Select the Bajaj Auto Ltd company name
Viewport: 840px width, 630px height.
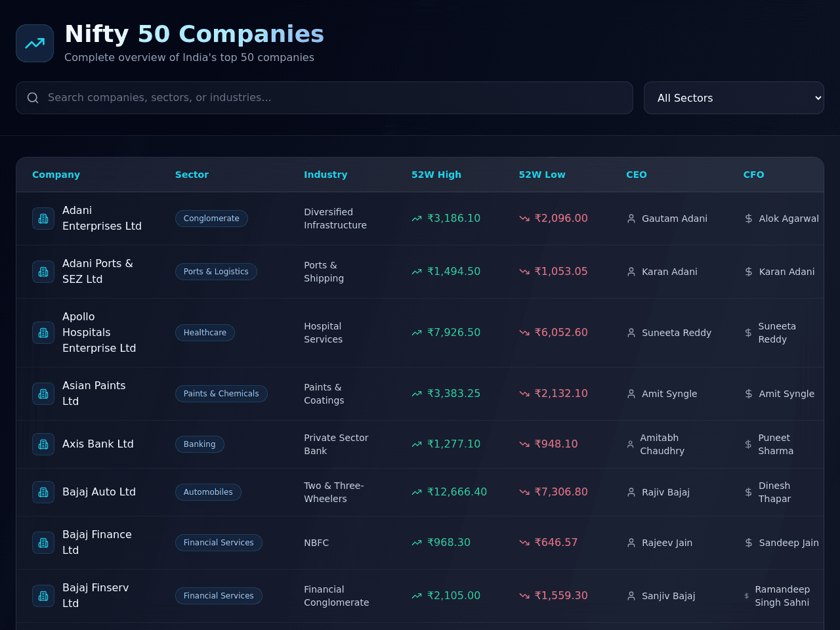pos(99,492)
